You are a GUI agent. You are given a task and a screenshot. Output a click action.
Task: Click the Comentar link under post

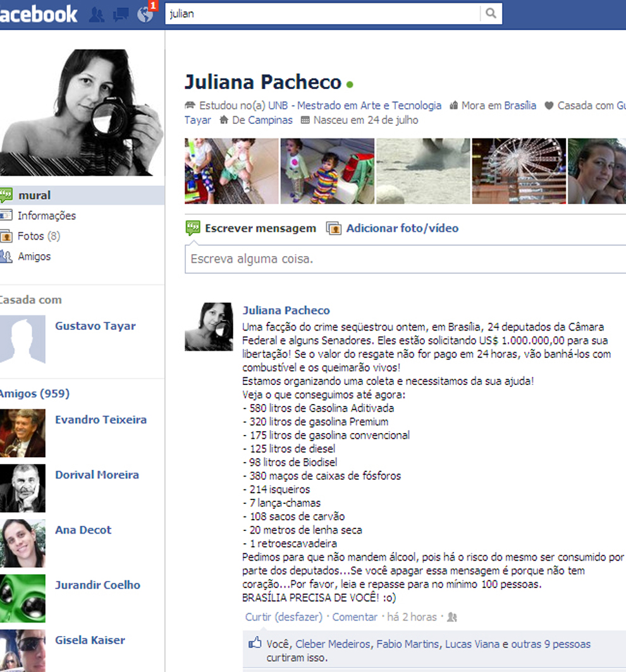point(355,617)
